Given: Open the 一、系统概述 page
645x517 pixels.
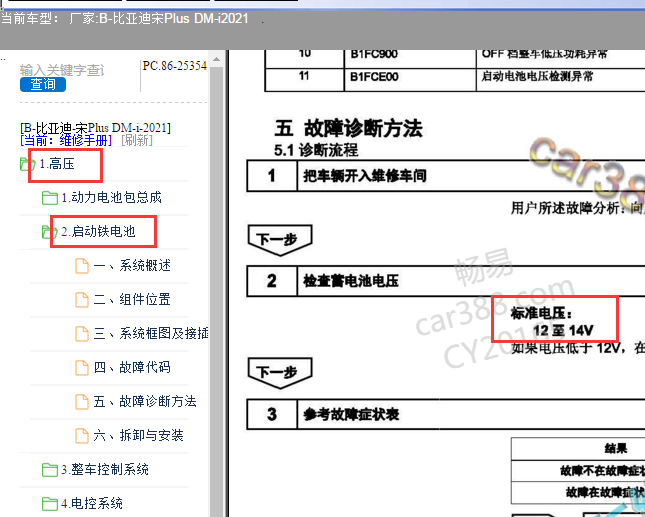Looking at the screenshot, I should tap(132, 266).
